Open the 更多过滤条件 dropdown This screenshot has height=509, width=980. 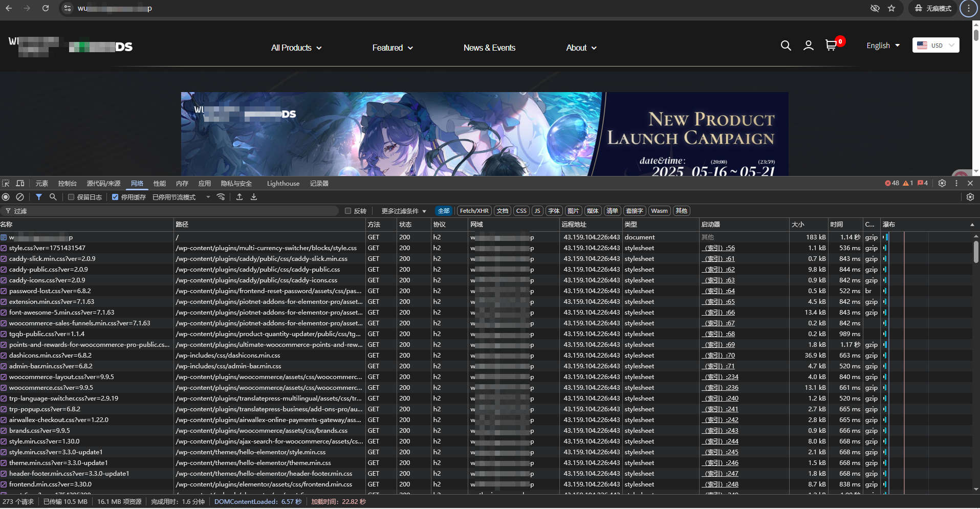click(x=403, y=211)
